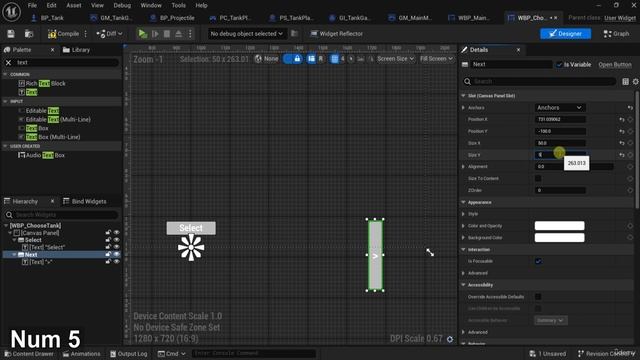
Task: Click the Eject from player button
Action: coord(178,34)
